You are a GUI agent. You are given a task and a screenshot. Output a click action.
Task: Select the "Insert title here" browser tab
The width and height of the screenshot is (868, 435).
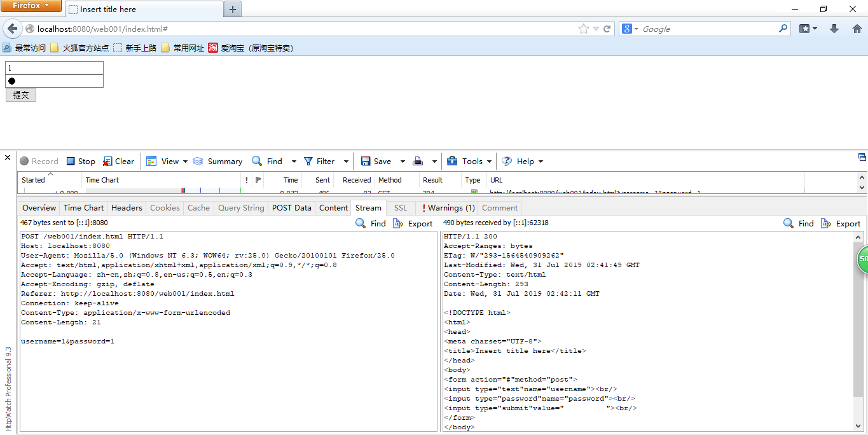click(x=144, y=10)
